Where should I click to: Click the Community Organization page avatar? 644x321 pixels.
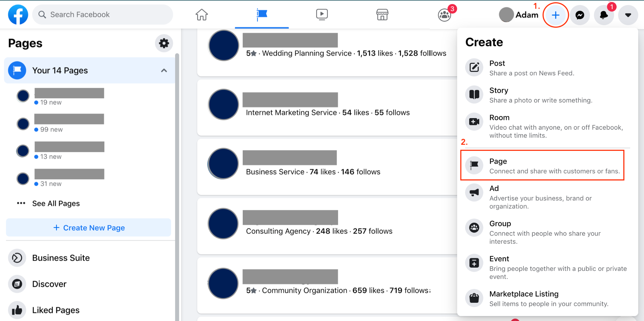pyautogui.click(x=223, y=283)
